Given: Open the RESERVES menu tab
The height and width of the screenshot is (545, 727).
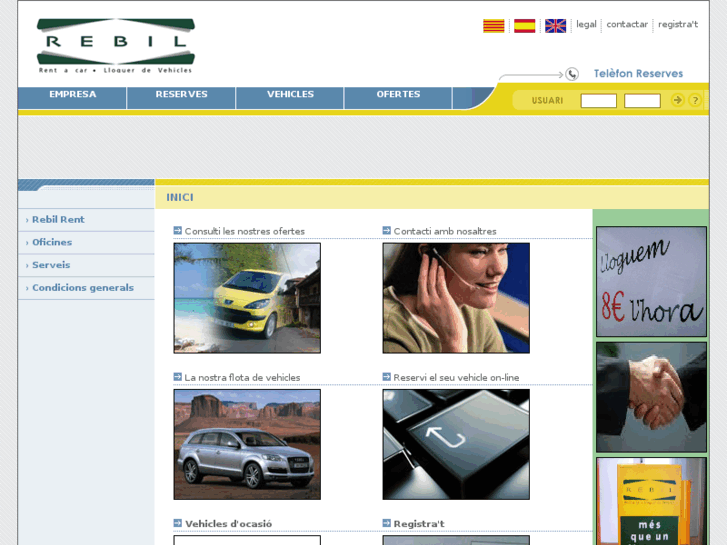Looking at the screenshot, I should [181, 97].
